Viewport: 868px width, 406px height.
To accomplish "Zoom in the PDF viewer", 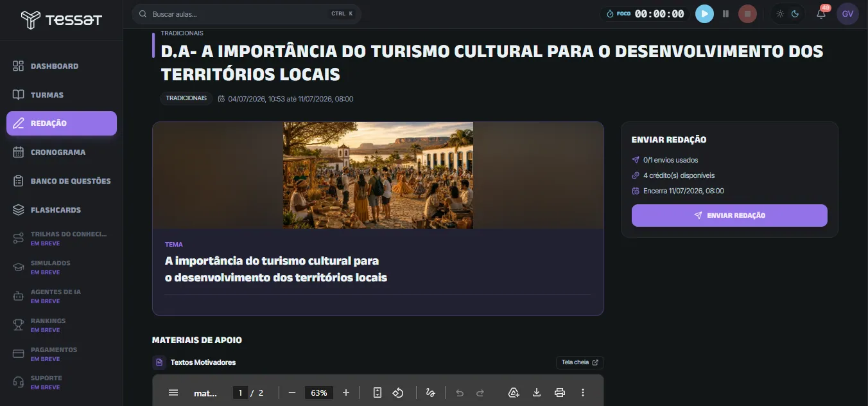I will [346, 393].
